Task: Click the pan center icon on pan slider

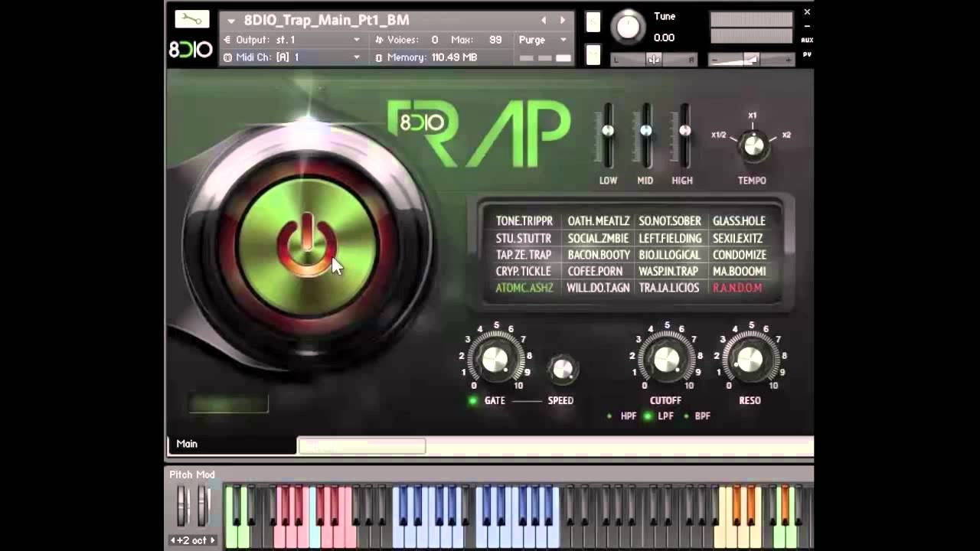Action: [x=653, y=60]
